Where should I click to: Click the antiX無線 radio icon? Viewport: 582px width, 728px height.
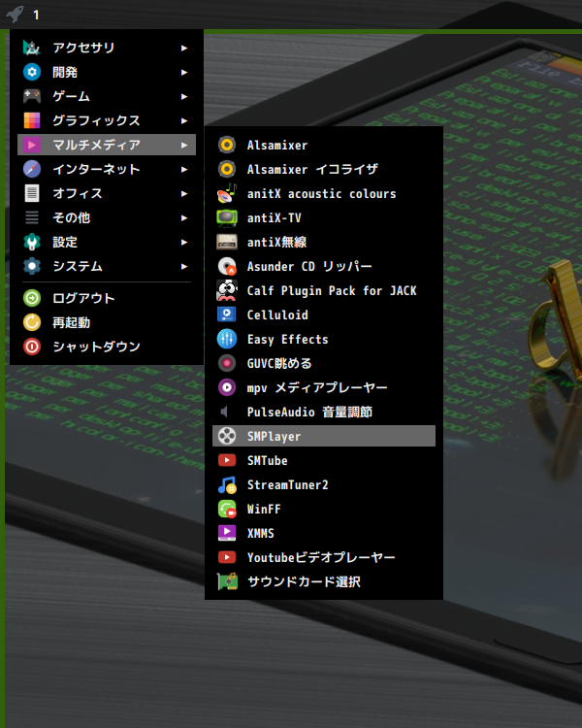click(x=227, y=242)
